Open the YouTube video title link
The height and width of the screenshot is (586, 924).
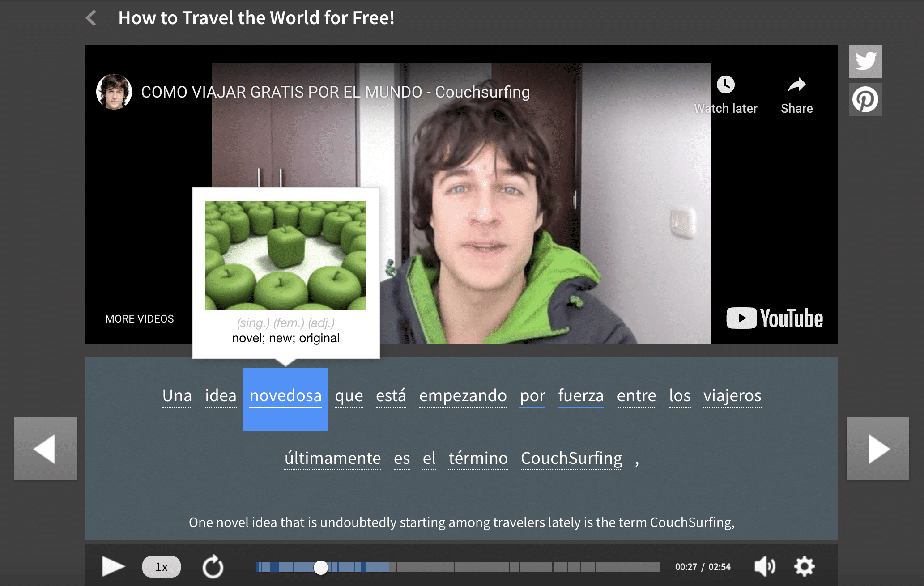tap(335, 92)
